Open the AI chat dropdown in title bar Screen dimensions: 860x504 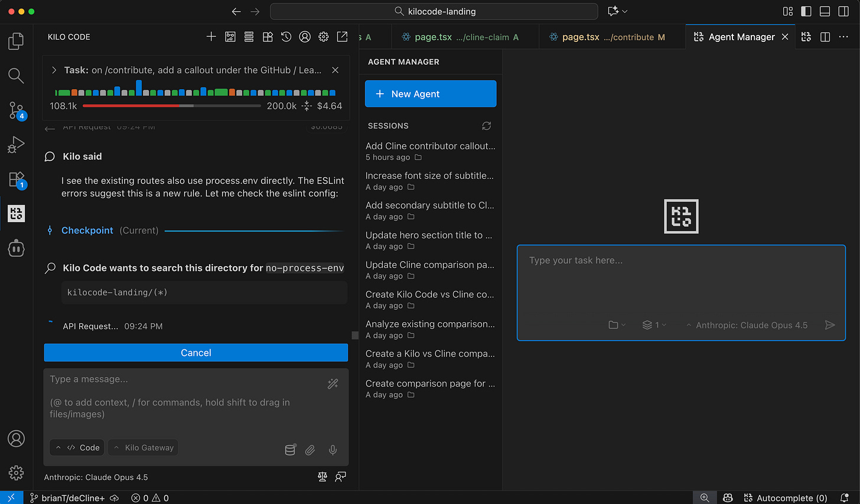point(617,11)
